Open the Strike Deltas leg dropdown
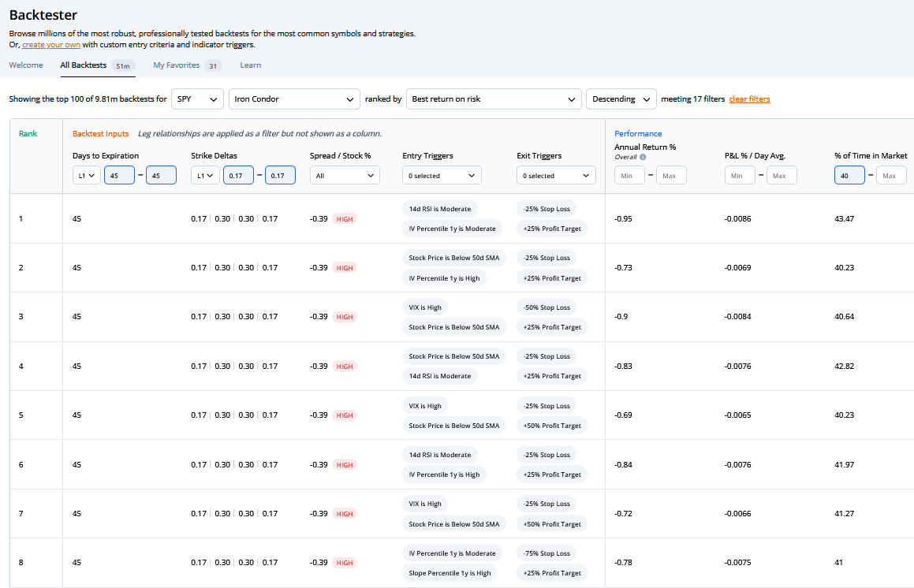 point(205,176)
